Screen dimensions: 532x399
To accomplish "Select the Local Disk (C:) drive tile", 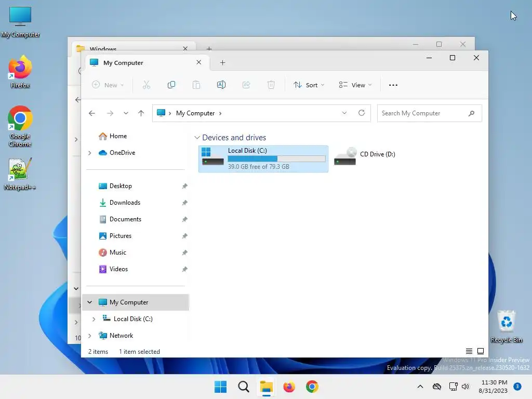I will 263,159.
